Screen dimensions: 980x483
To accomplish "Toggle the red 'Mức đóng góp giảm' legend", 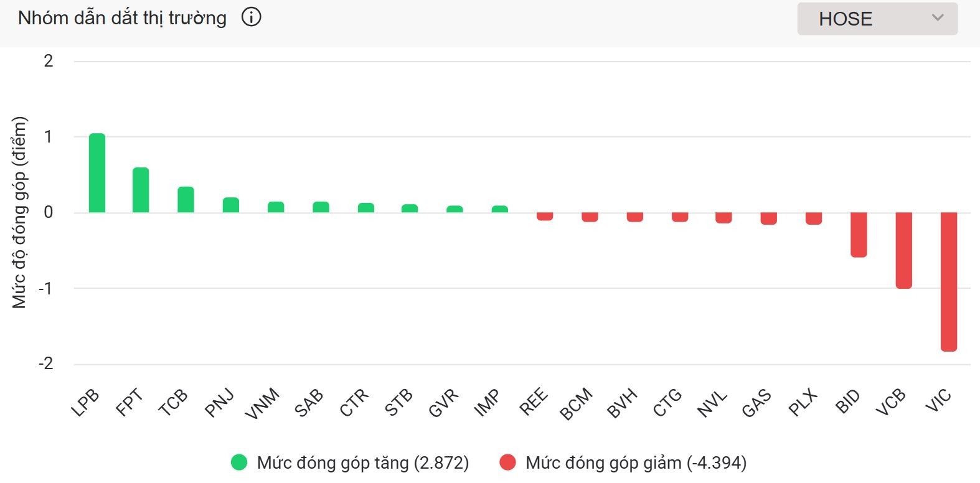I will pyautogui.click(x=635, y=462).
